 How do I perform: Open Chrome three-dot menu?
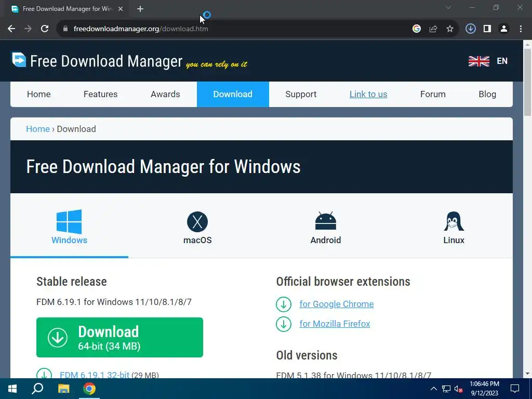point(521,29)
